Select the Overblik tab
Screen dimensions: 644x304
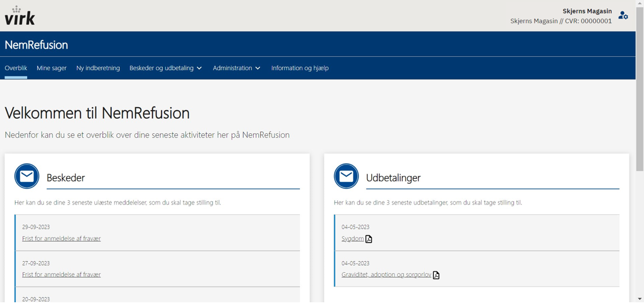pyautogui.click(x=16, y=68)
